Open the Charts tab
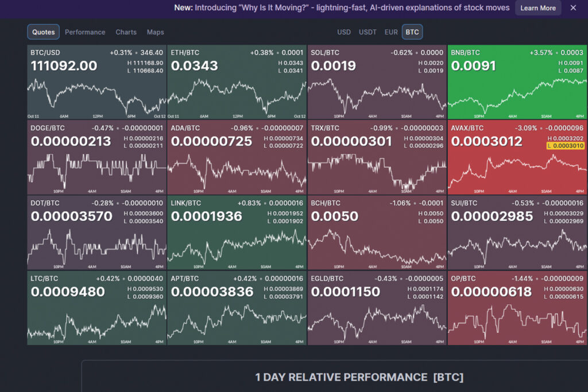 (x=126, y=32)
